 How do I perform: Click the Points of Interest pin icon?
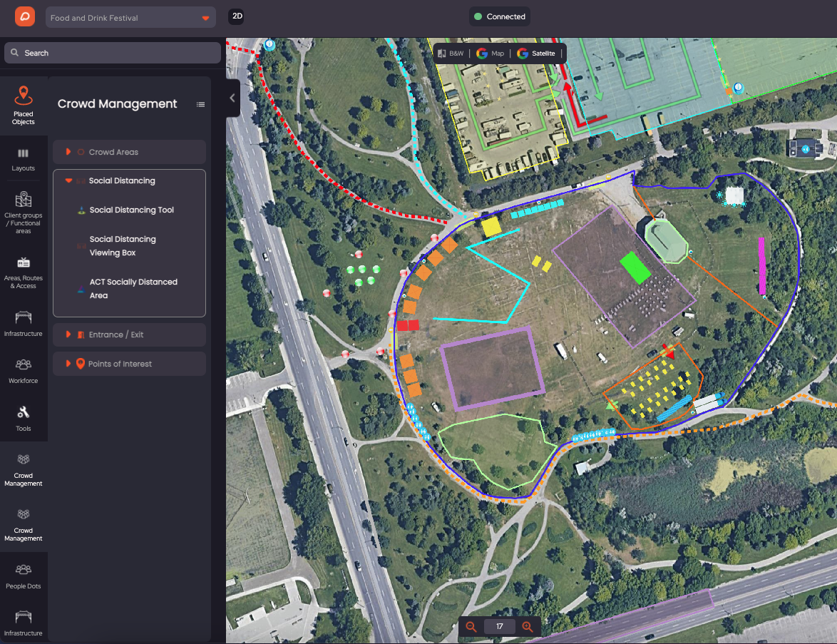coord(80,364)
